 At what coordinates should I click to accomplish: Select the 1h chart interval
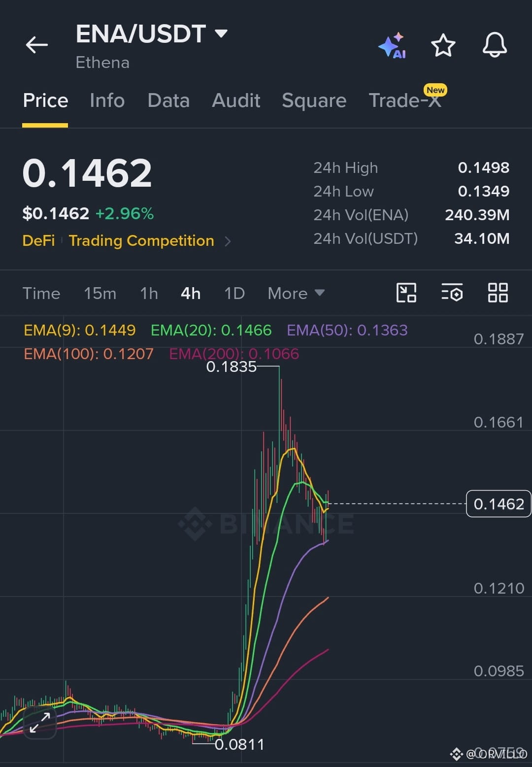[149, 294]
